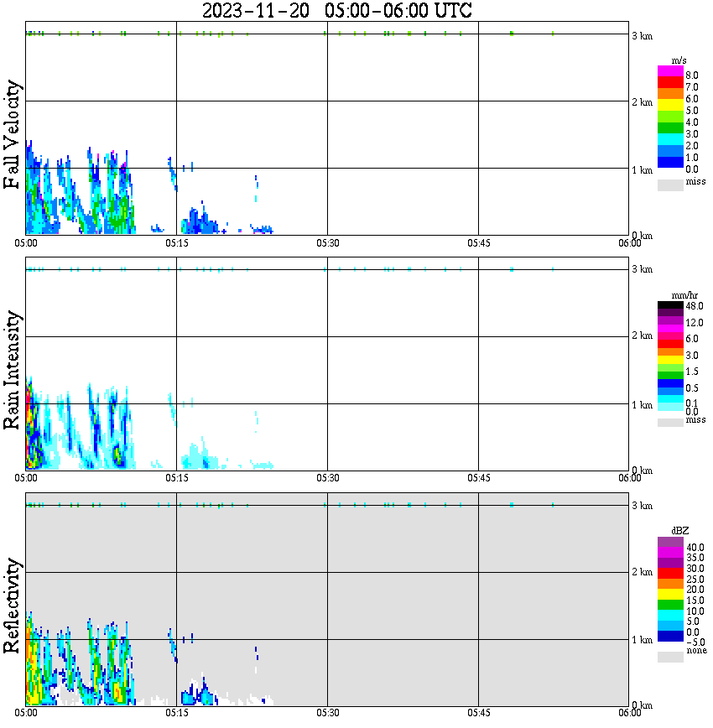Click the 'Reflectivity' axis title
Image resolution: width=713 pixels, height=728 pixels.
(x=12, y=606)
